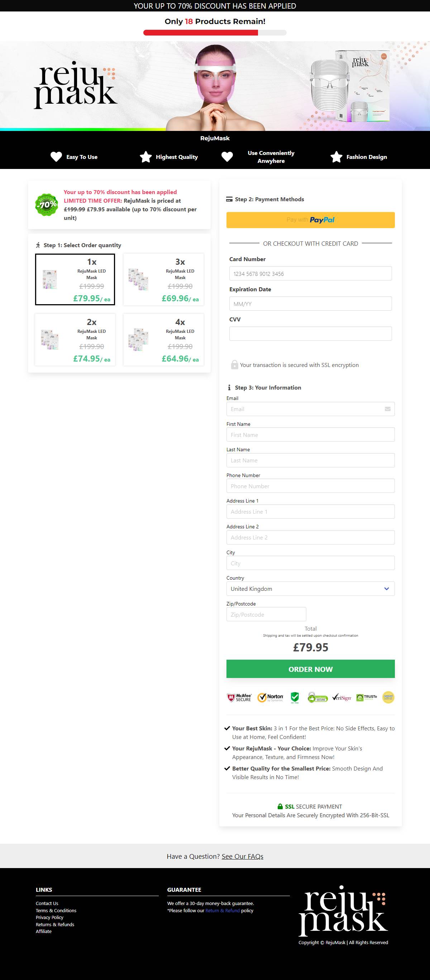Click the product box thumbnail in the 1x option
The width and height of the screenshot is (430, 980).
50,280
